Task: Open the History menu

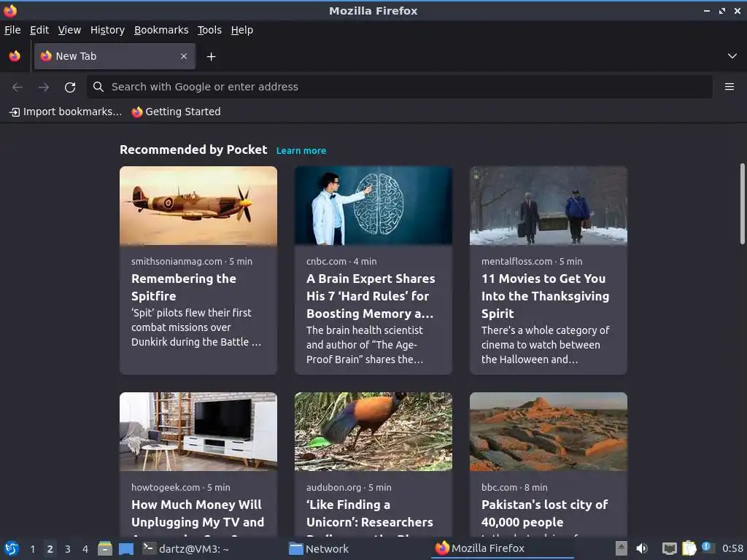Action: [x=108, y=30]
